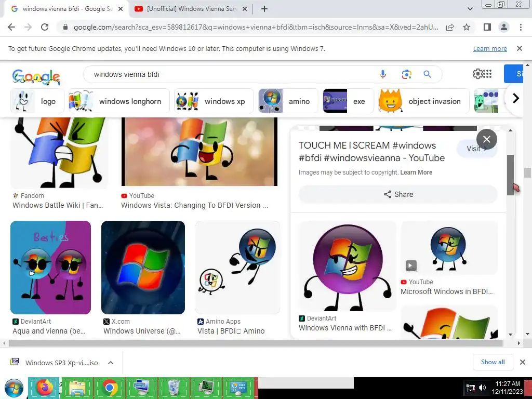Open Windows Vienna with BFDI related image
Image resolution: width=532 pixels, height=399 pixels.
pyautogui.click(x=348, y=266)
